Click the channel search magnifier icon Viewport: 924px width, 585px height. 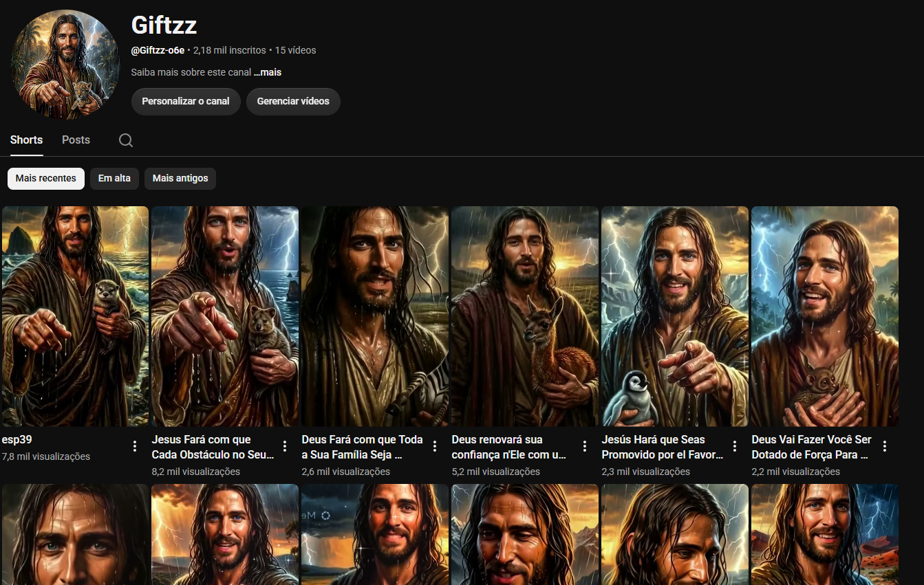(x=126, y=140)
